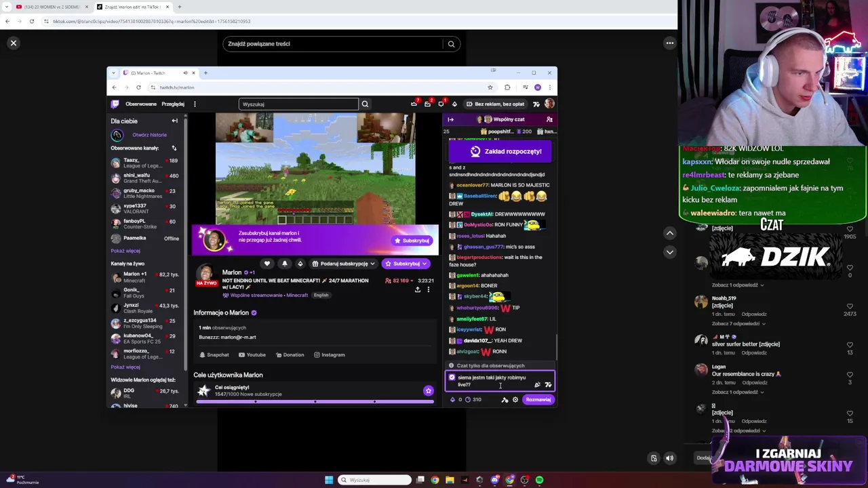The height and width of the screenshot is (488, 868).
Task: Go to previous TikTok video arrow
Action: [669, 233]
